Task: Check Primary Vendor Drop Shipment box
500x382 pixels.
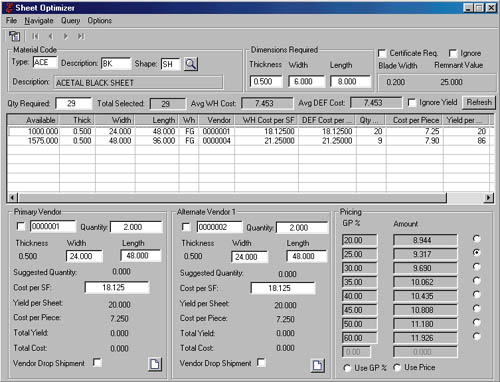Action: pos(97,362)
